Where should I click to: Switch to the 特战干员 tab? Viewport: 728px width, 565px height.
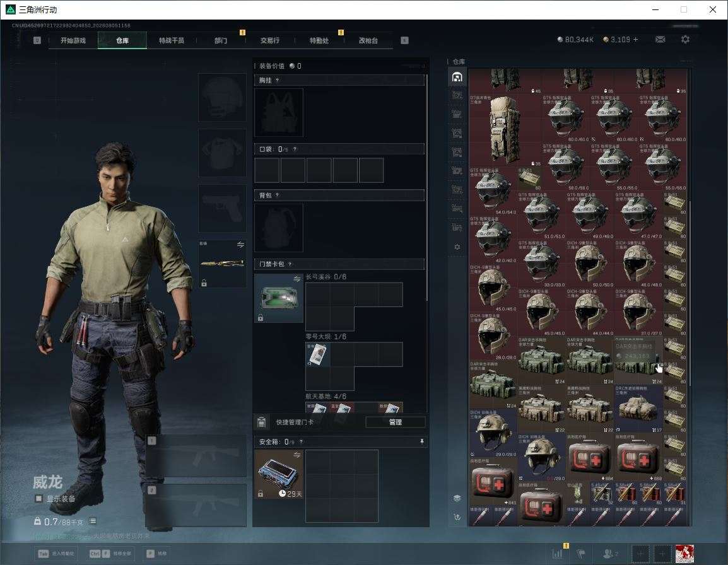172,40
